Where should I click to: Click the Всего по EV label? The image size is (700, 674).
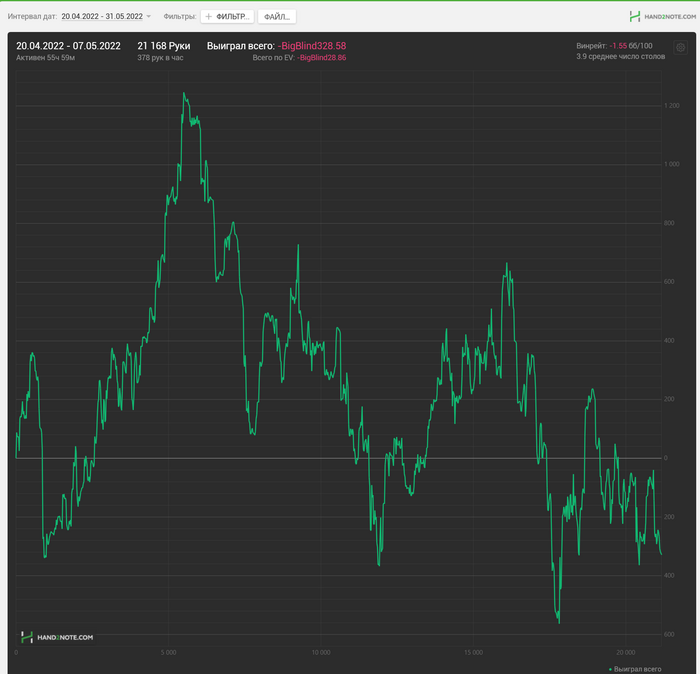[274, 58]
